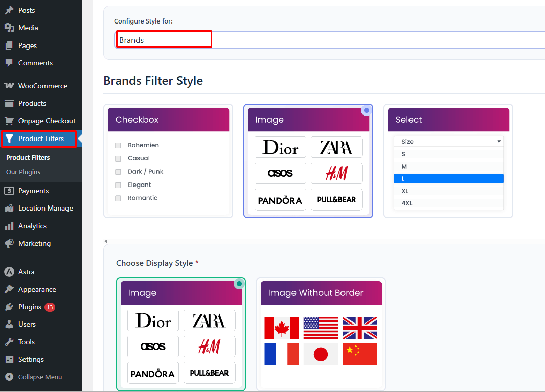Image resolution: width=545 pixels, height=392 pixels.
Task: Click the France flag image
Action: 282,355
